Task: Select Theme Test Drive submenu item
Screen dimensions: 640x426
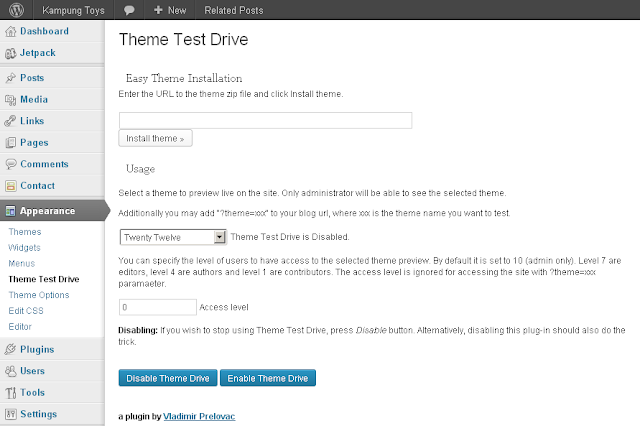Action: (44, 279)
